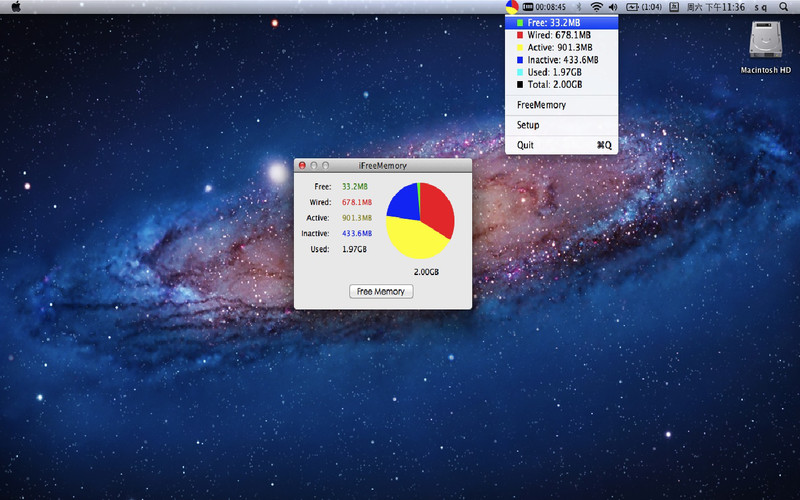Image resolution: width=800 pixels, height=500 pixels.
Task: Select the Macintosh HD desktop drive icon
Action: pos(765,47)
